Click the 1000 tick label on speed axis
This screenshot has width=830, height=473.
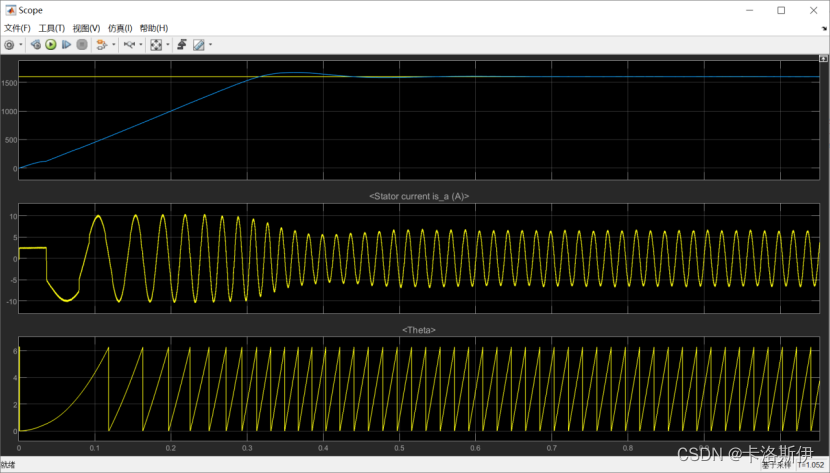pyautogui.click(x=9, y=112)
